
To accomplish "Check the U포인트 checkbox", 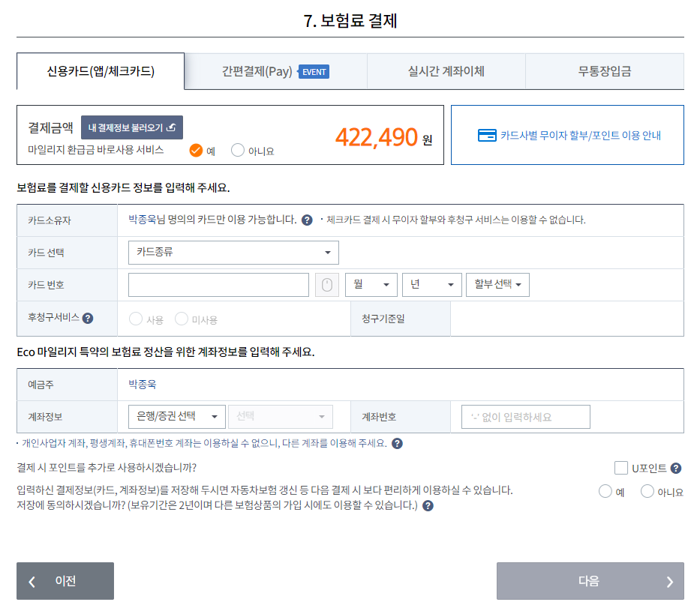I will click(621, 468).
